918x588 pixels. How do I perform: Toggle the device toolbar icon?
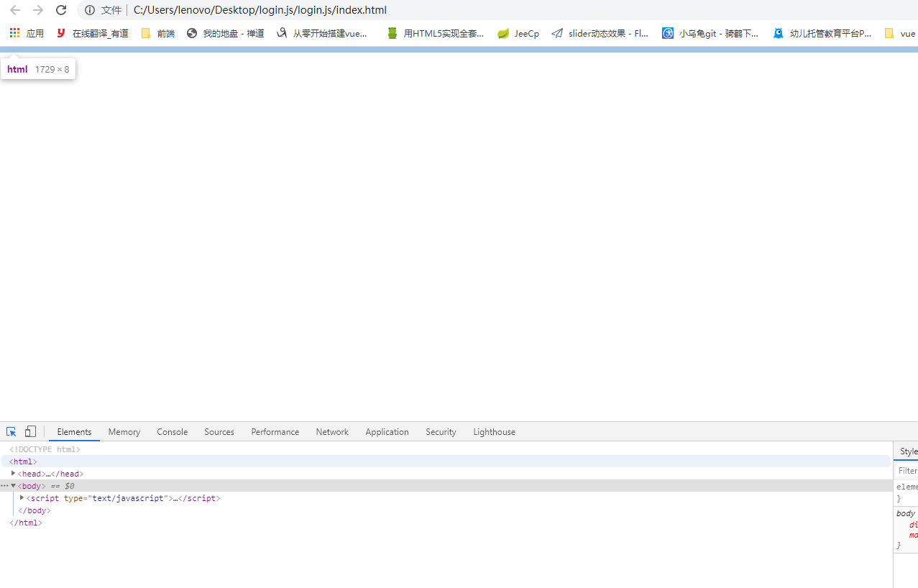click(x=30, y=432)
